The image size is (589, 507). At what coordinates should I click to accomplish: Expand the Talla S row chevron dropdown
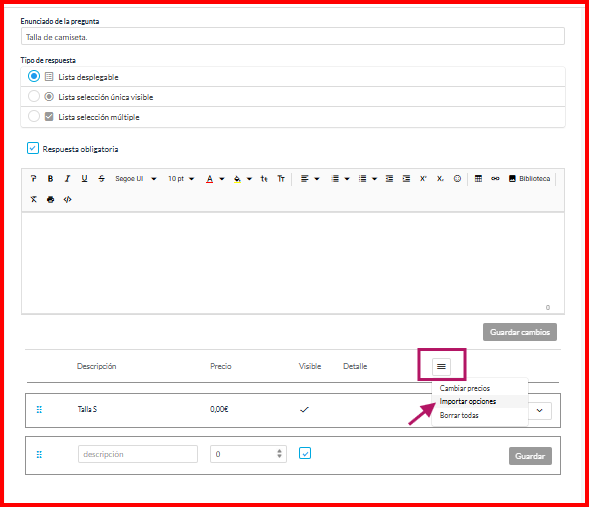(x=539, y=410)
